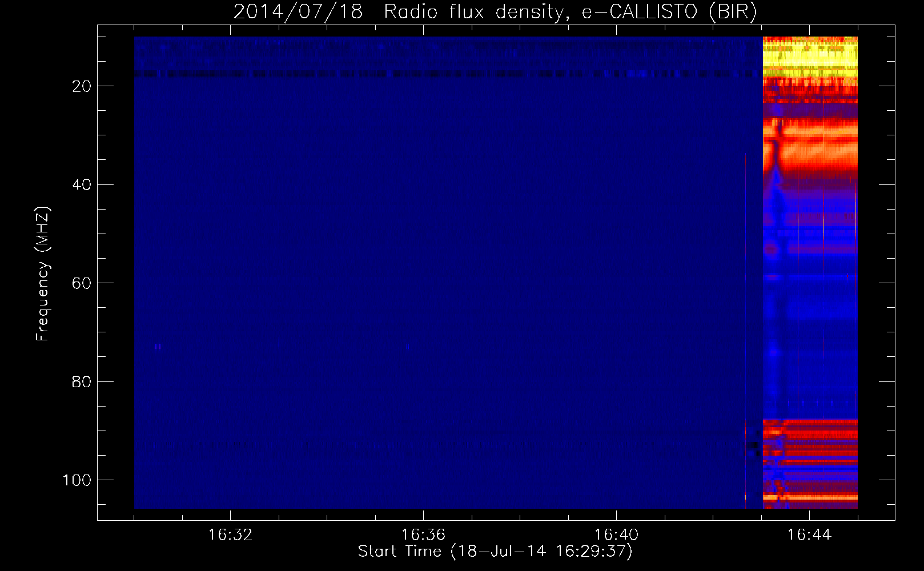Click the 60 frequency tick label

(82, 283)
